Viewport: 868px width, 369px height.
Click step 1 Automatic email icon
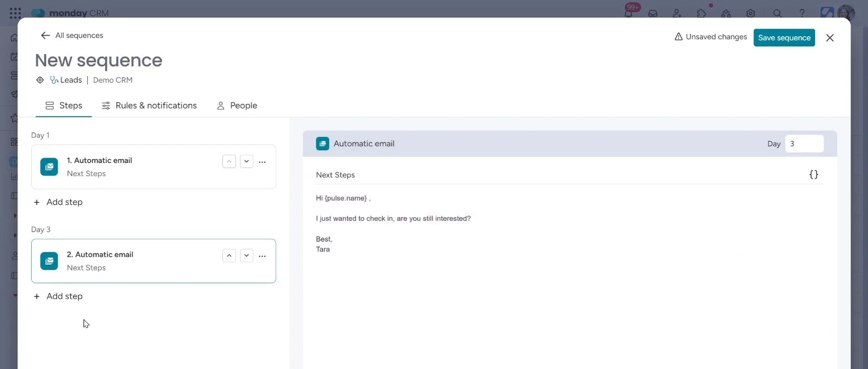click(49, 167)
